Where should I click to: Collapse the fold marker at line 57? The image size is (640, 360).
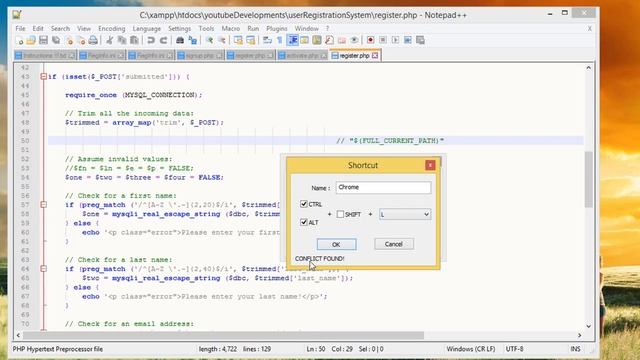coord(43,204)
